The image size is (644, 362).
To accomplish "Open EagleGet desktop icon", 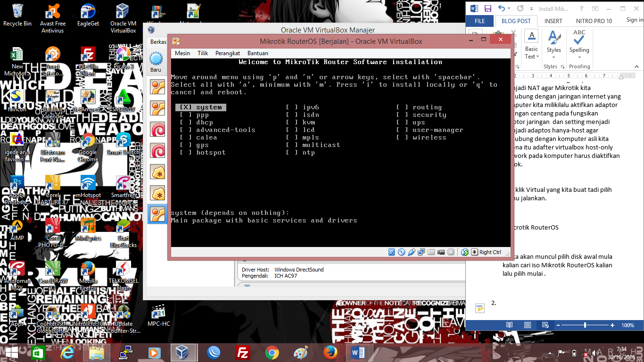I will pyautogui.click(x=88, y=15).
